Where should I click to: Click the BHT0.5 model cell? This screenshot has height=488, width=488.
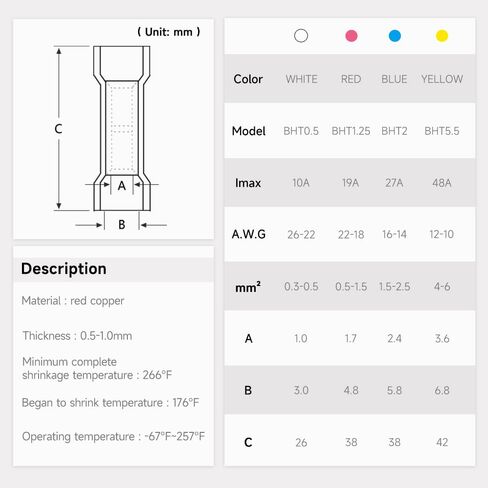point(301,131)
